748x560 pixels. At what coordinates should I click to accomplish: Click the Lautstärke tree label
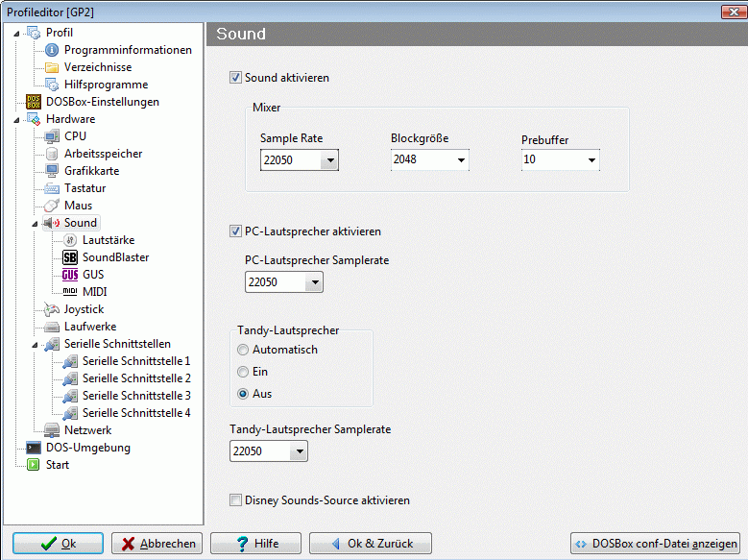109,240
